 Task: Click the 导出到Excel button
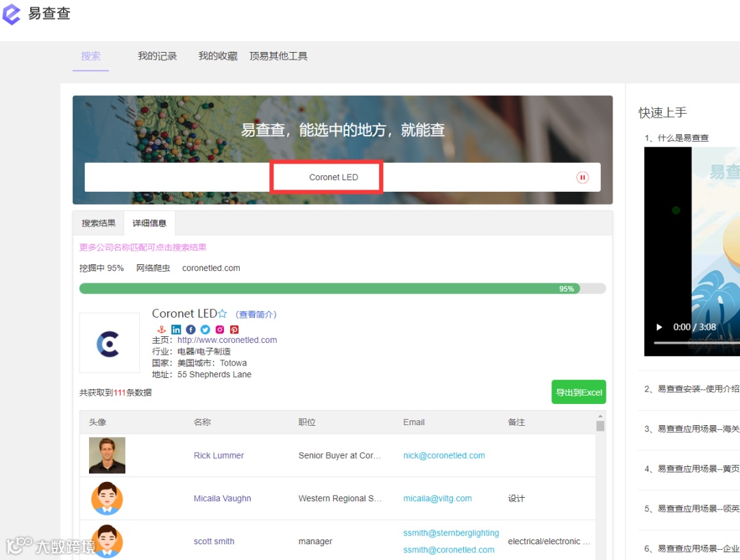tap(578, 392)
